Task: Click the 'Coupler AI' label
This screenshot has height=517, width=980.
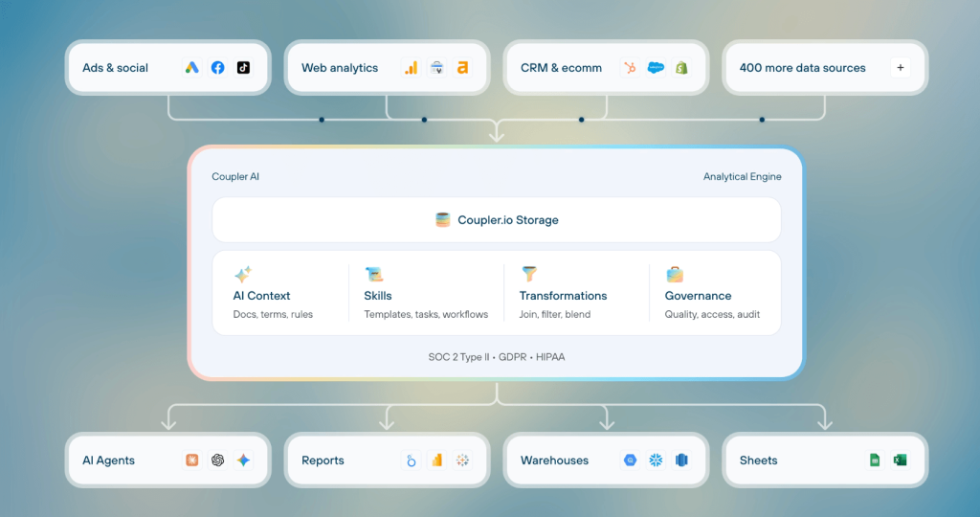Action: pos(235,176)
